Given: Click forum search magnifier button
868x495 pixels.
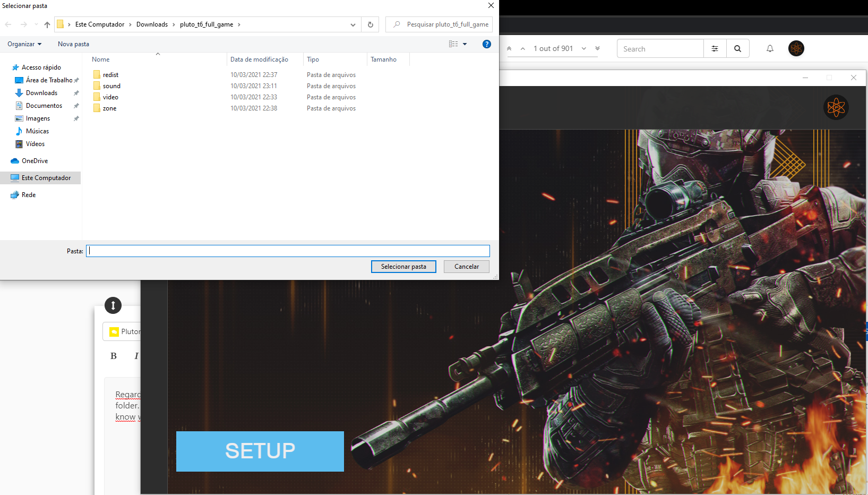Looking at the screenshot, I should (738, 48).
